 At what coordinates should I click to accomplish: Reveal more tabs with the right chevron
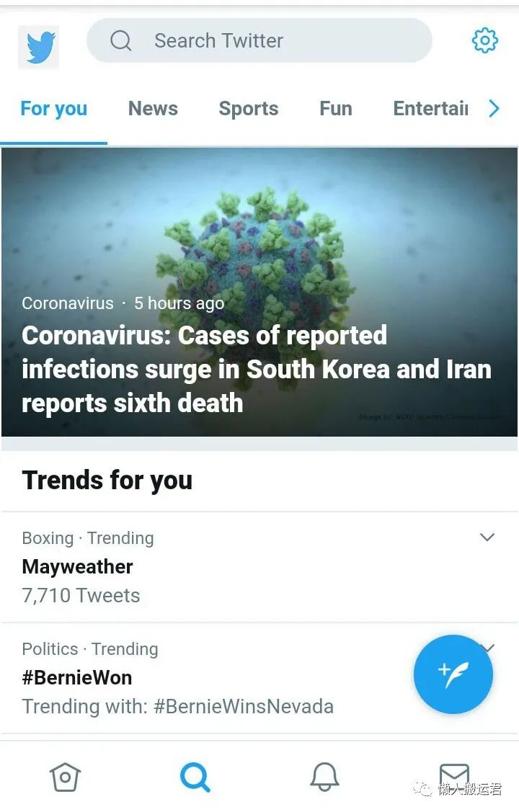coord(494,108)
